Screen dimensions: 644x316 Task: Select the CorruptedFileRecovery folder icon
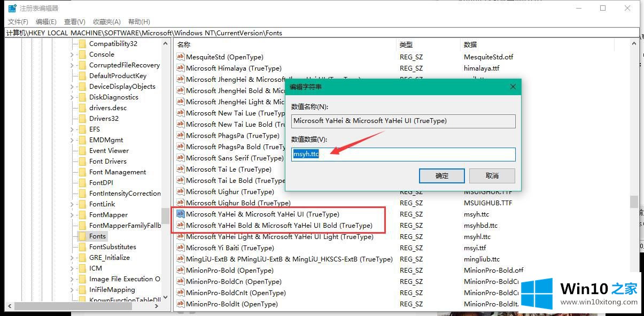82,65
